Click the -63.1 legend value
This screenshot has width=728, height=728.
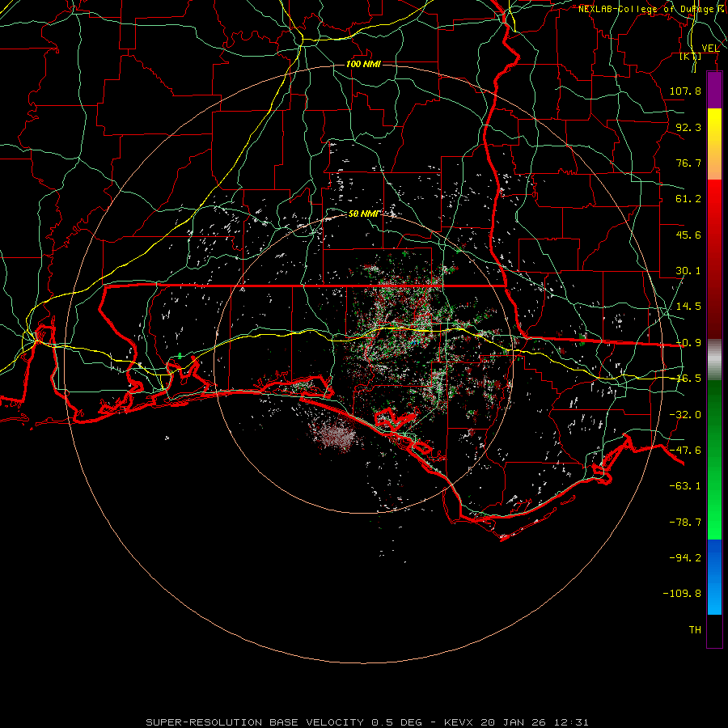click(x=685, y=486)
